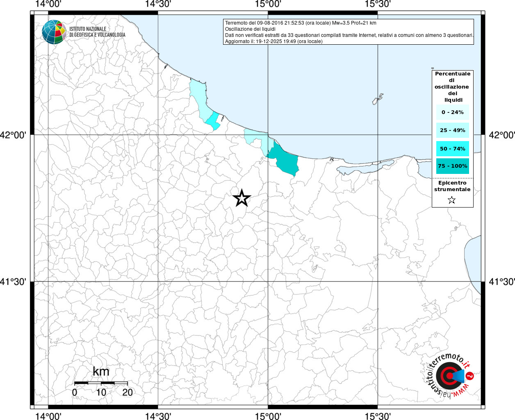The width and height of the screenshot is (515, 420).
Task: Select the 0 - 24% legend swatch
Action: click(x=452, y=112)
